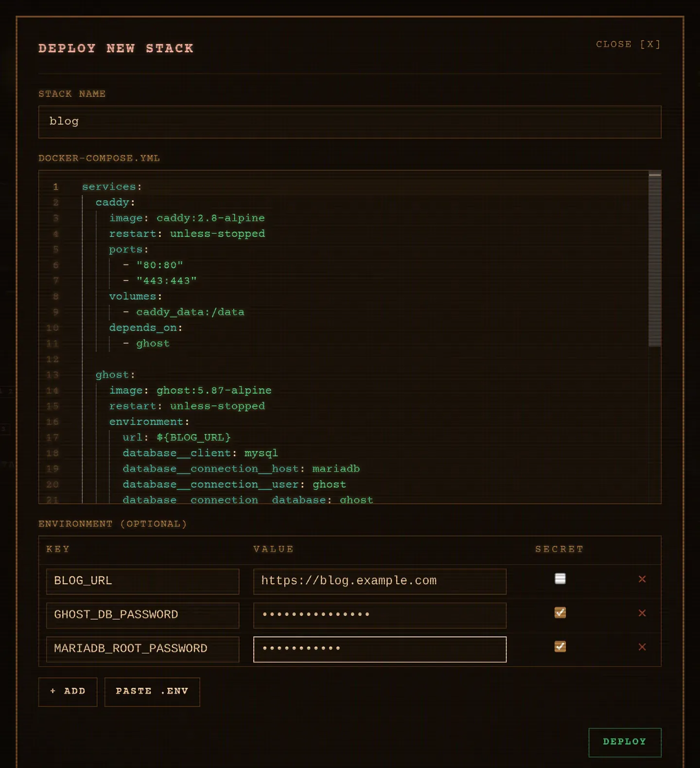Image resolution: width=700 pixels, height=768 pixels.
Task: Click the 'depends_on:' line
Action: (146, 328)
